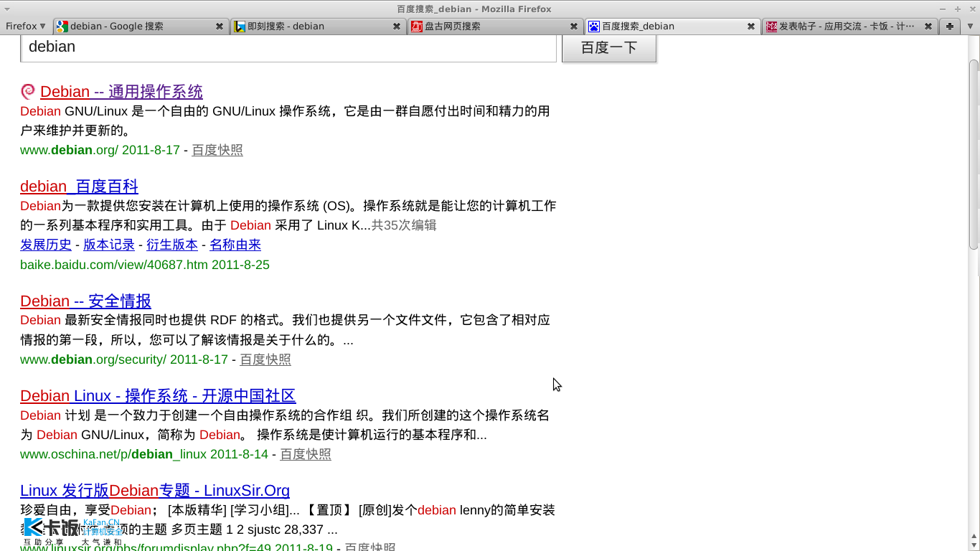Open 百度快照 for debian.org/security result
The image size is (980, 551).
(265, 359)
